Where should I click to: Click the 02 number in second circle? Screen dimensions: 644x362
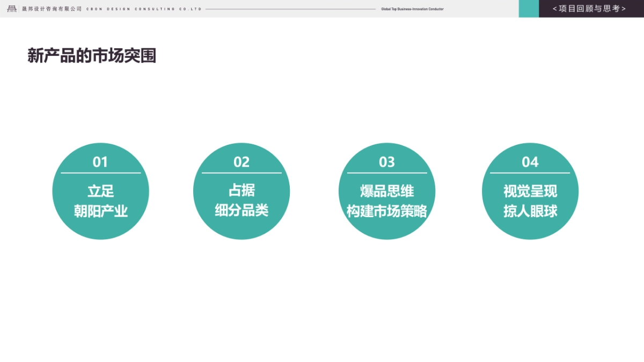pos(241,162)
